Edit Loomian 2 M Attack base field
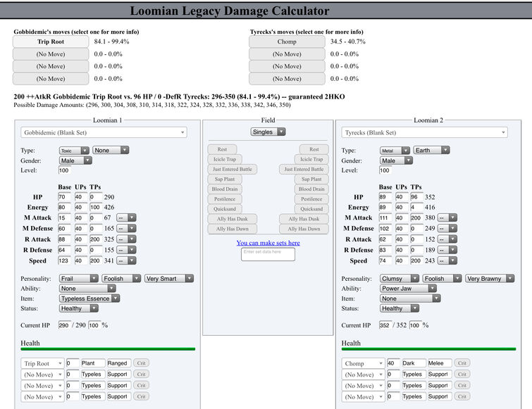The width and height of the screenshot is (532, 409). pyautogui.click(x=385, y=218)
